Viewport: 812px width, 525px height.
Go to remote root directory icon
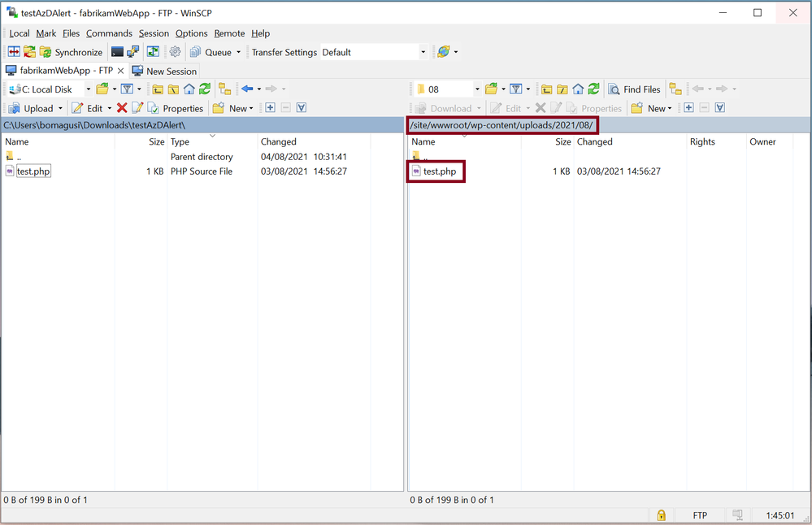pyautogui.click(x=562, y=89)
